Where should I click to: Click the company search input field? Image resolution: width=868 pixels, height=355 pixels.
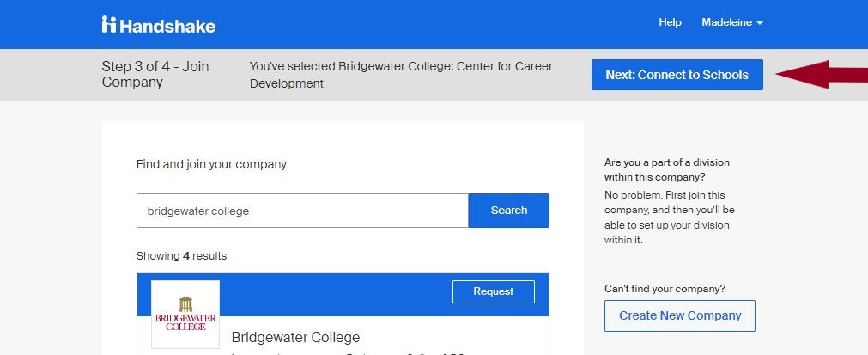point(302,211)
